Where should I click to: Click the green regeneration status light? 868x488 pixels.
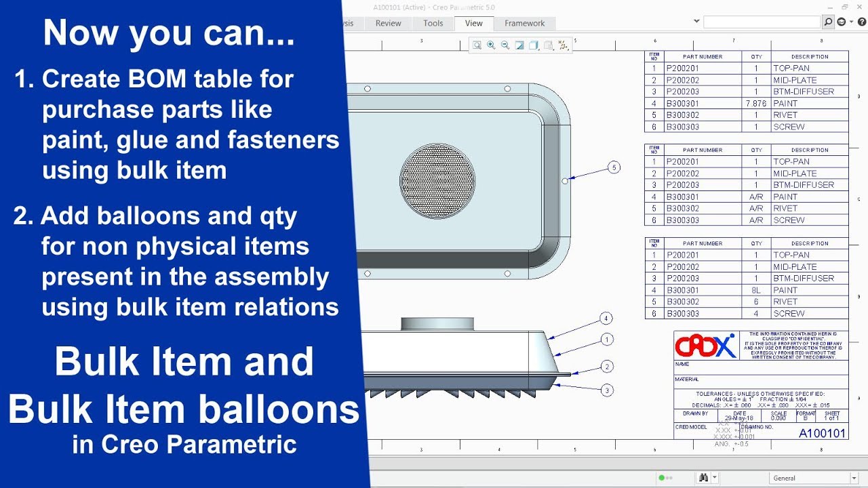click(x=662, y=478)
